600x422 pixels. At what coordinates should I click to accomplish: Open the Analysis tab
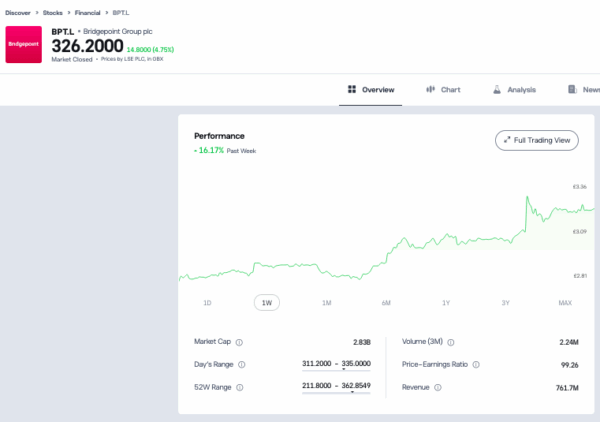[514, 90]
